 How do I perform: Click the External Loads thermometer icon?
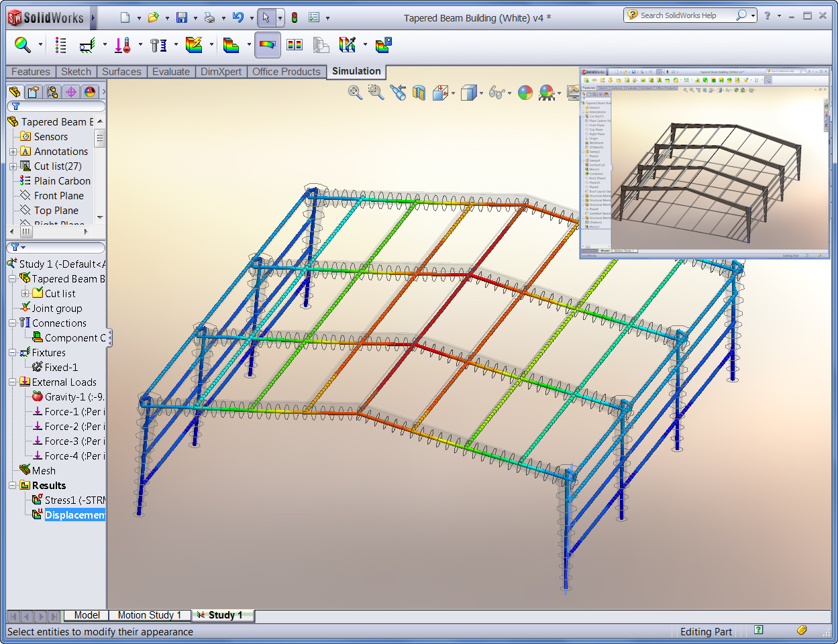(122, 46)
